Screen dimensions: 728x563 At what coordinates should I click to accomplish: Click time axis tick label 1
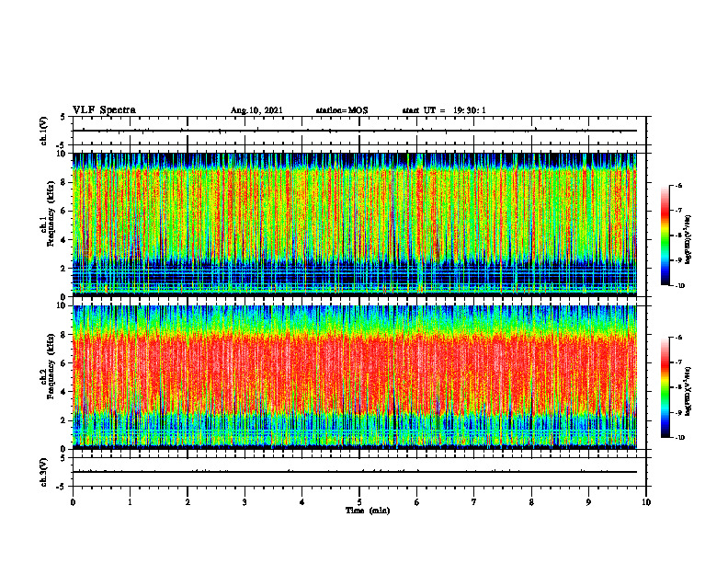(130, 502)
